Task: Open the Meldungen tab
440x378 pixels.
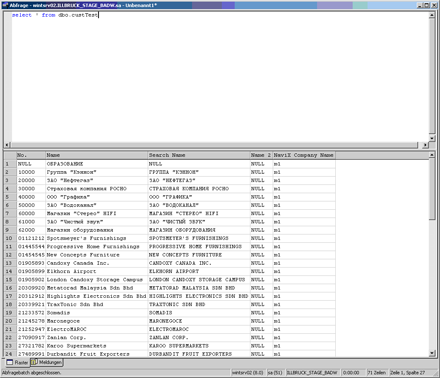Action: tap(47, 362)
